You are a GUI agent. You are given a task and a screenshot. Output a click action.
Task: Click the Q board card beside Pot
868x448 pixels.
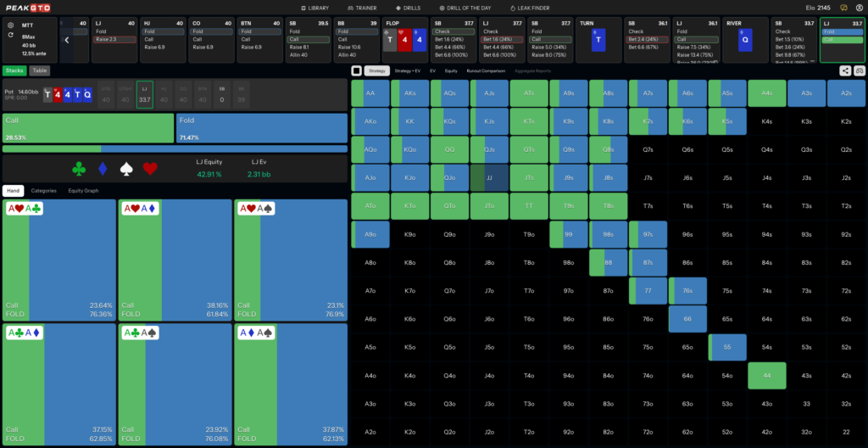tap(87, 94)
